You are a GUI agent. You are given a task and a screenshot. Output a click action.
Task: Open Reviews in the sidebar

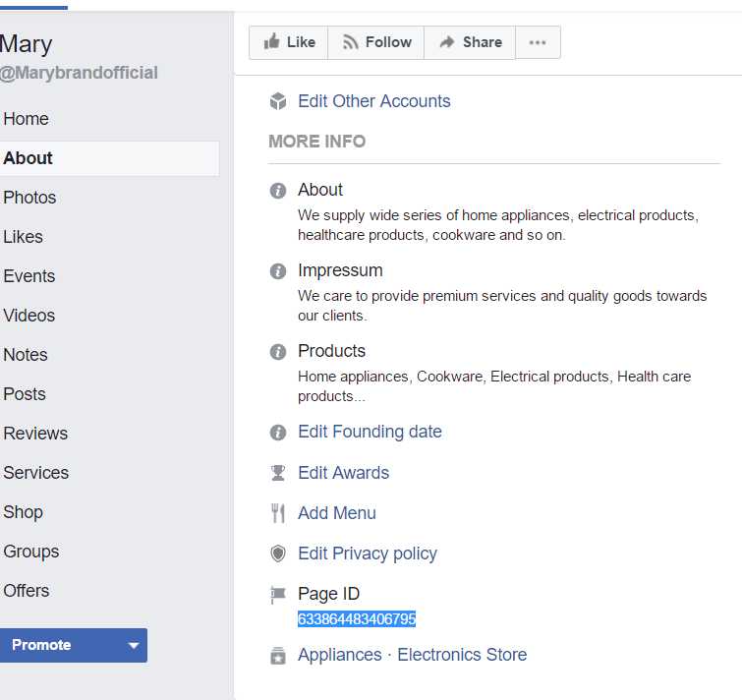click(x=35, y=433)
